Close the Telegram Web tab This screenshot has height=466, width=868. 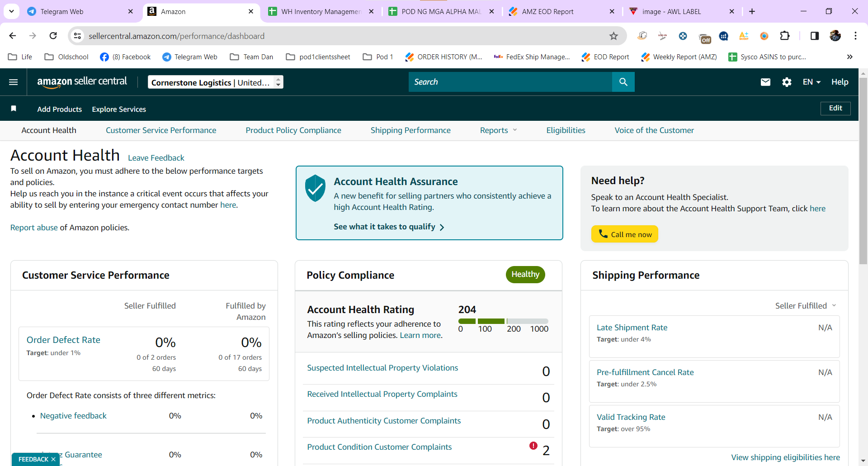click(x=131, y=11)
